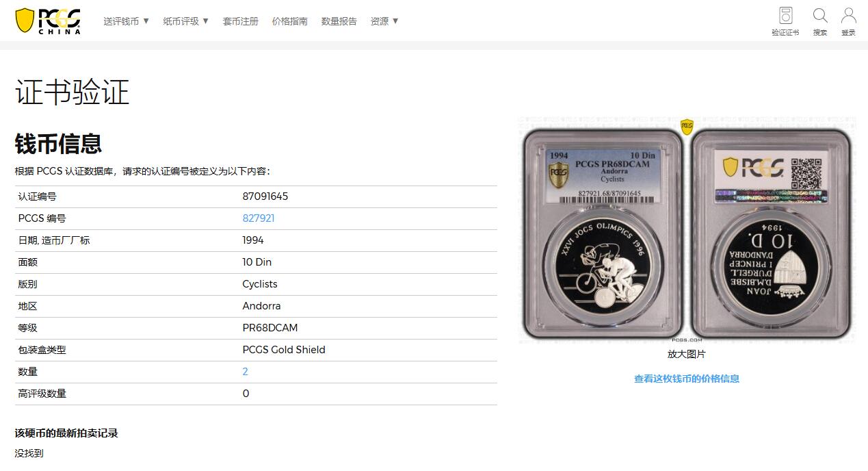This screenshot has width=868, height=471.
Task: Click the 登录 login icon
Action: [848, 21]
